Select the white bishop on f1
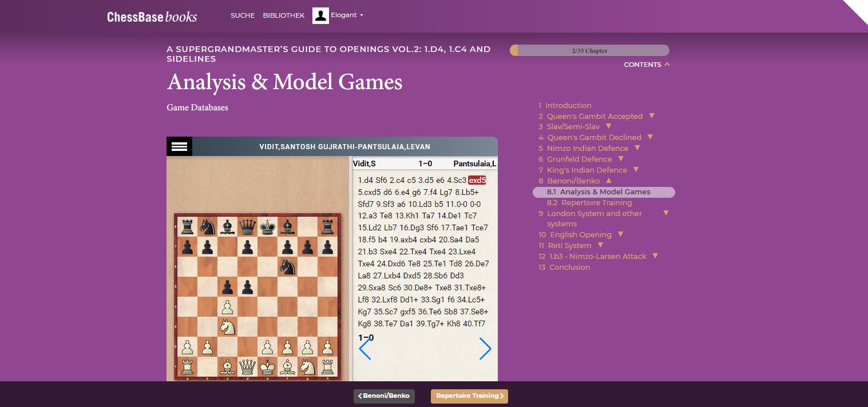This screenshot has height=407, width=868. (288, 366)
